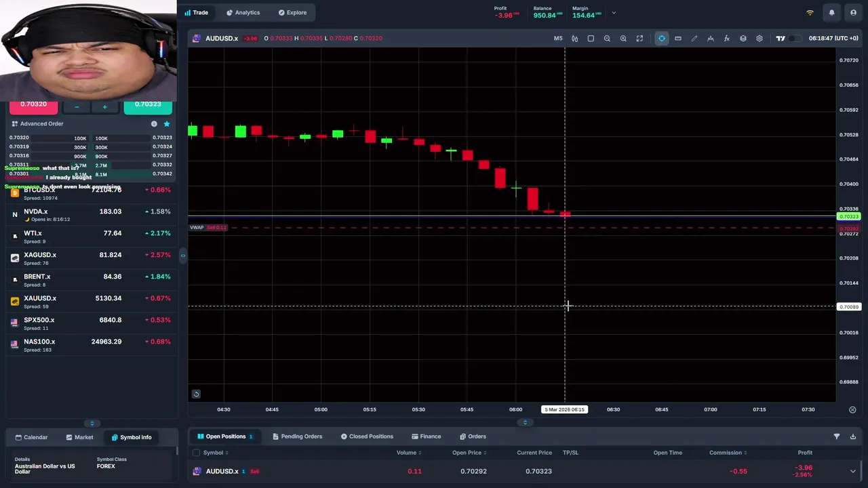This screenshot has height=488, width=868.
Task: Collapse the left sidebar panel handle
Action: pos(182,256)
